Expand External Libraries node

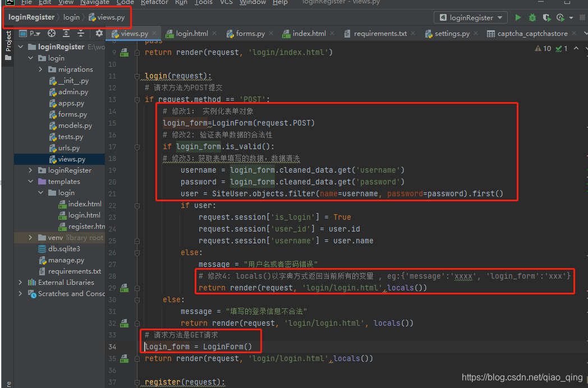[21, 282]
